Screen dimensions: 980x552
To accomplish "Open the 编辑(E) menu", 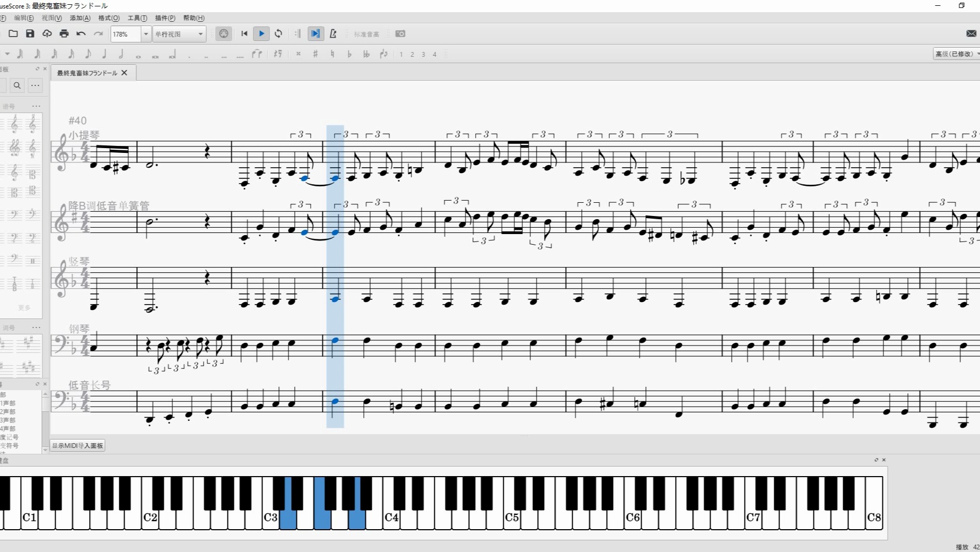I will (24, 18).
